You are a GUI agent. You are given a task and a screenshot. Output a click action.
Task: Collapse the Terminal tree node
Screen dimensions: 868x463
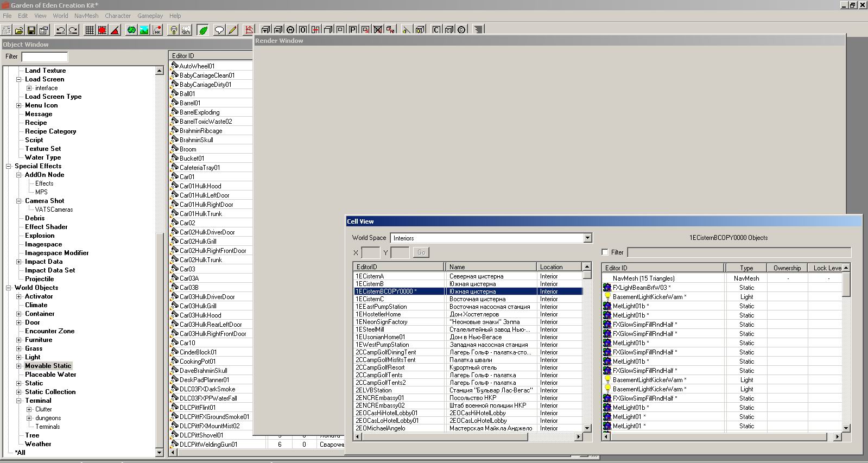18,401
